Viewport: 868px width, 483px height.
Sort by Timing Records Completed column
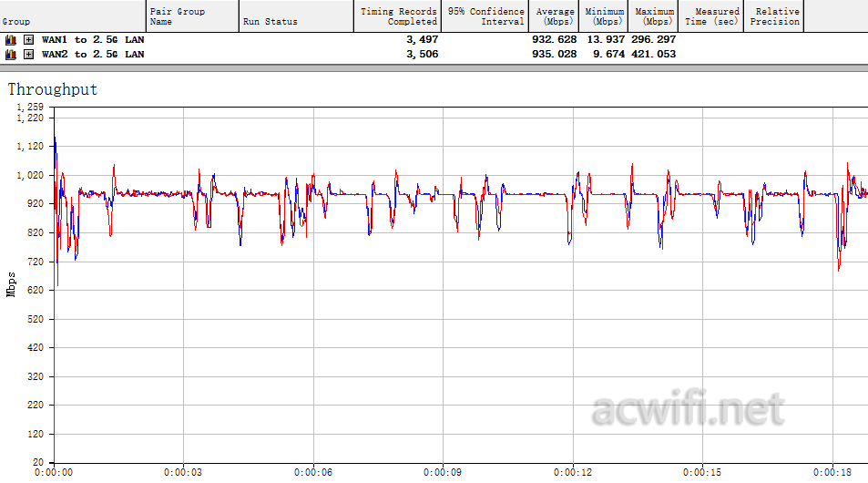pos(397,16)
